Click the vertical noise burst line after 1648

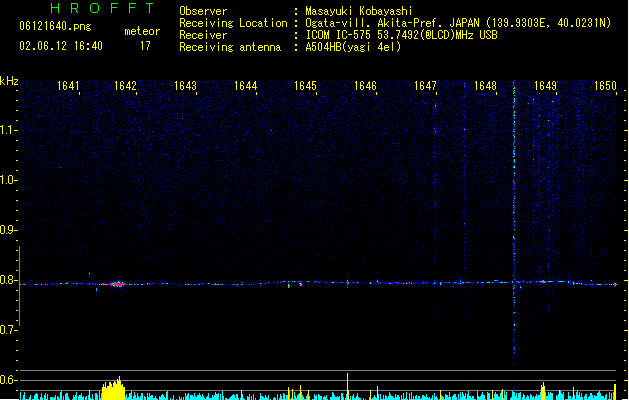pos(514,223)
